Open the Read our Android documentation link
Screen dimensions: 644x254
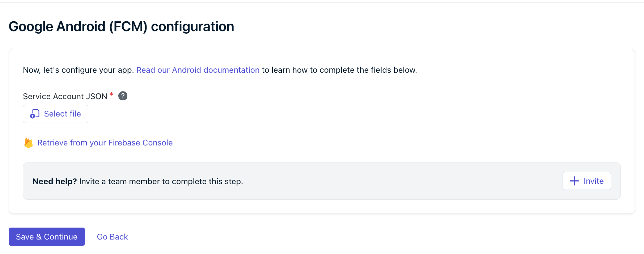198,70
